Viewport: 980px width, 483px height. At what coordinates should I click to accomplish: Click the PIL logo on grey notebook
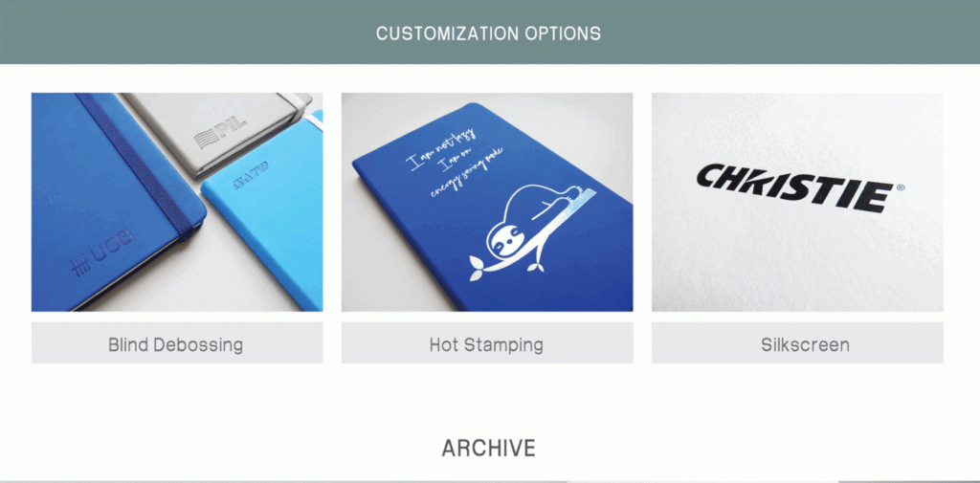[220, 131]
